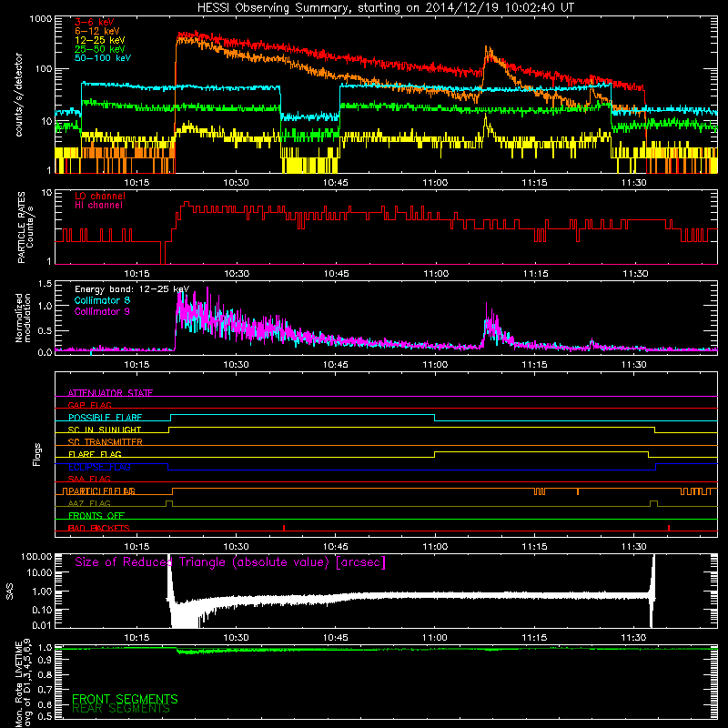Image resolution: width=728 pixels, height=728 pixels.
Task: Click the red BAD PACKETS label
Action: (x=99, y=528)
